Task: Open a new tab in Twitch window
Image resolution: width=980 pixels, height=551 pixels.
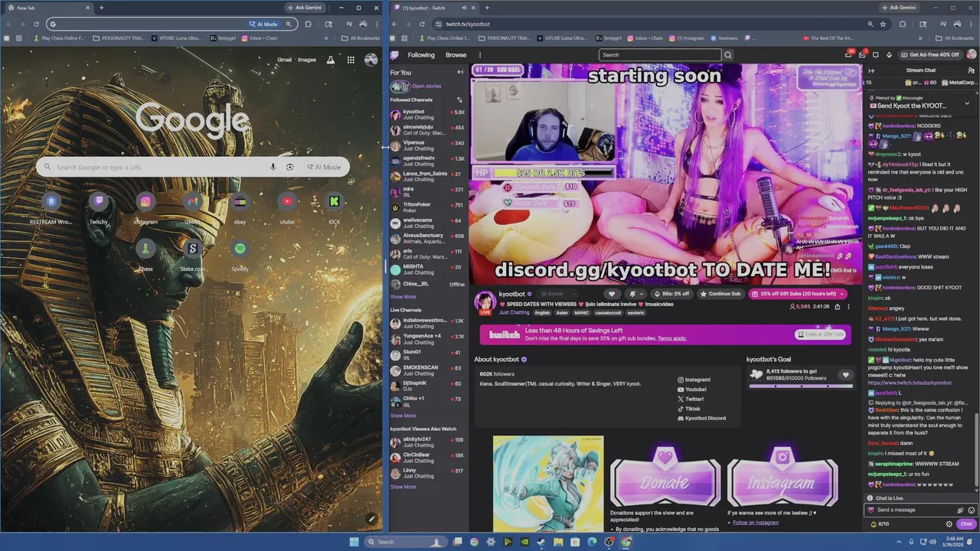Action: click(x=487, y=8)
